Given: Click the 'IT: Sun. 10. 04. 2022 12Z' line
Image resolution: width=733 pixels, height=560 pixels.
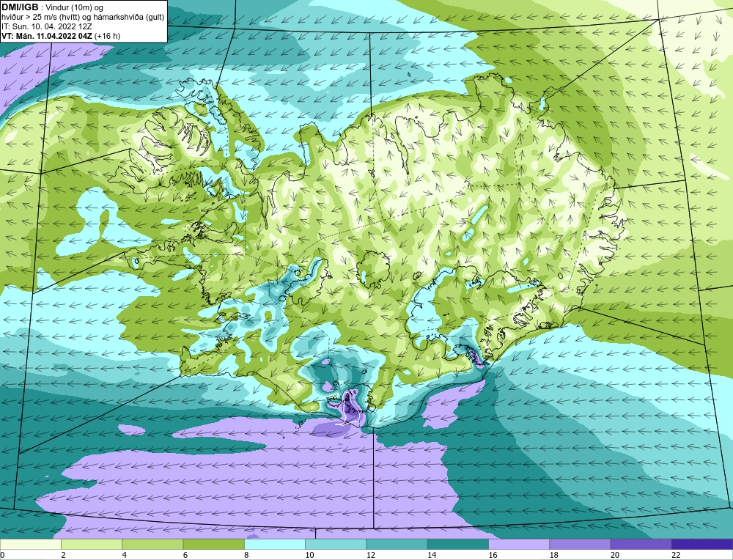Looking at the screenshot, I should tap(47, 26).
